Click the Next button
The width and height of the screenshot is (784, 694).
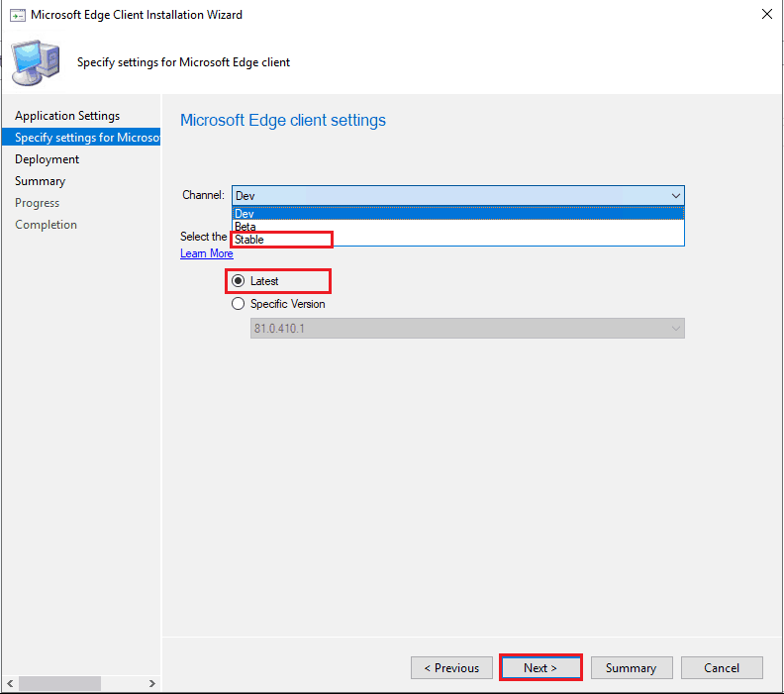pyautogui.click(x=540, y=668)
